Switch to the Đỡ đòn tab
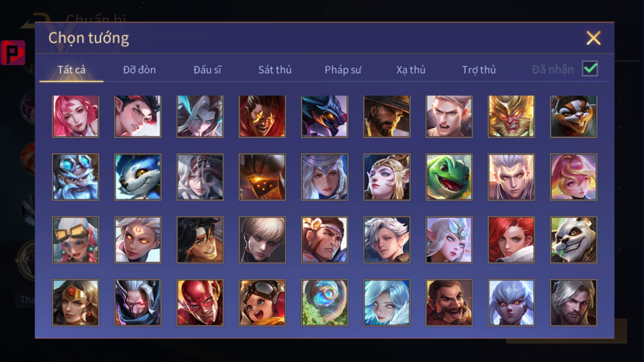The width and height of the screenshot is (644, 362). (139, 70)
